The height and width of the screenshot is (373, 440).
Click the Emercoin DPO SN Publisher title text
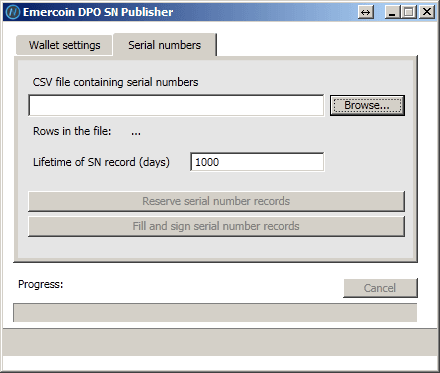[x=98, y=12]
